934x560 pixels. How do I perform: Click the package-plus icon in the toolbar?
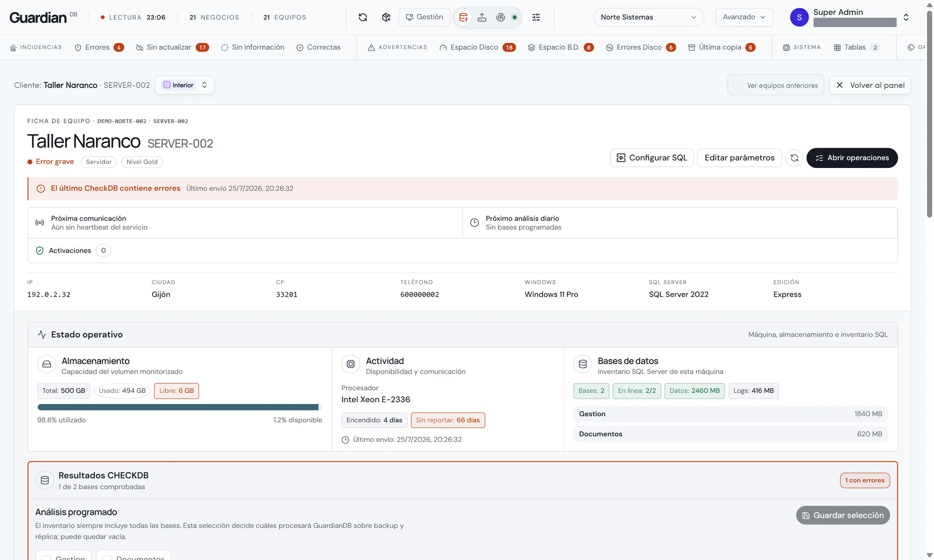click(x=386, y=17)
